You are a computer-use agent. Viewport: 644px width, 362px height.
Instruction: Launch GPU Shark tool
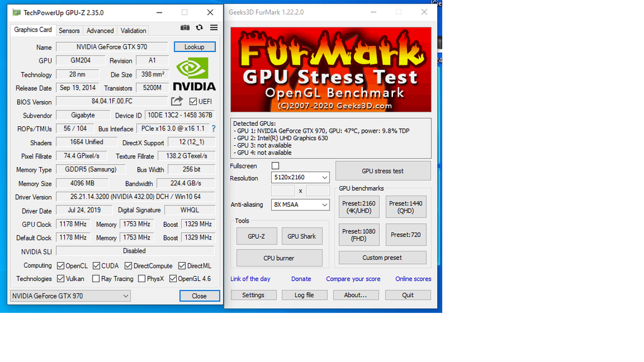(302, 236)
